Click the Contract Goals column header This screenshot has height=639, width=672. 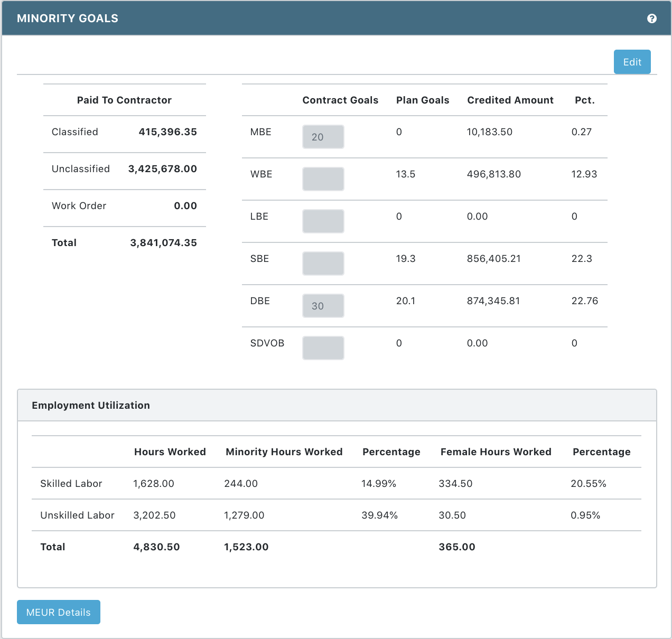[340, 100]
